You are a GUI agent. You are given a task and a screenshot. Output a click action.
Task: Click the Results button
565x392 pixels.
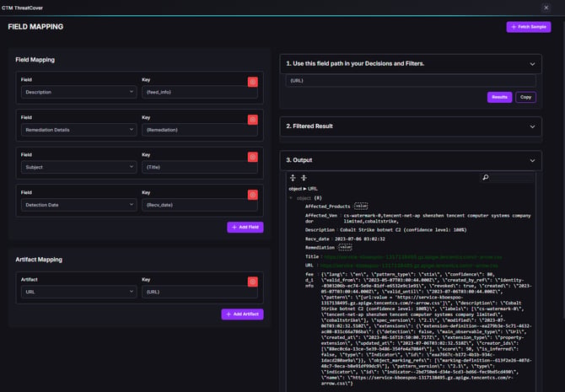[x=499, y=97]
